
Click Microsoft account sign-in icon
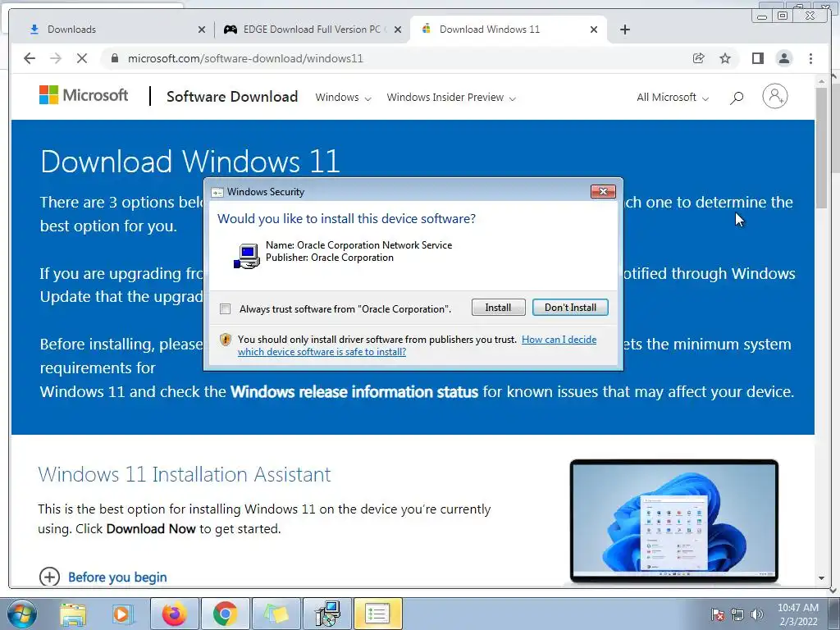pos(774,97)
